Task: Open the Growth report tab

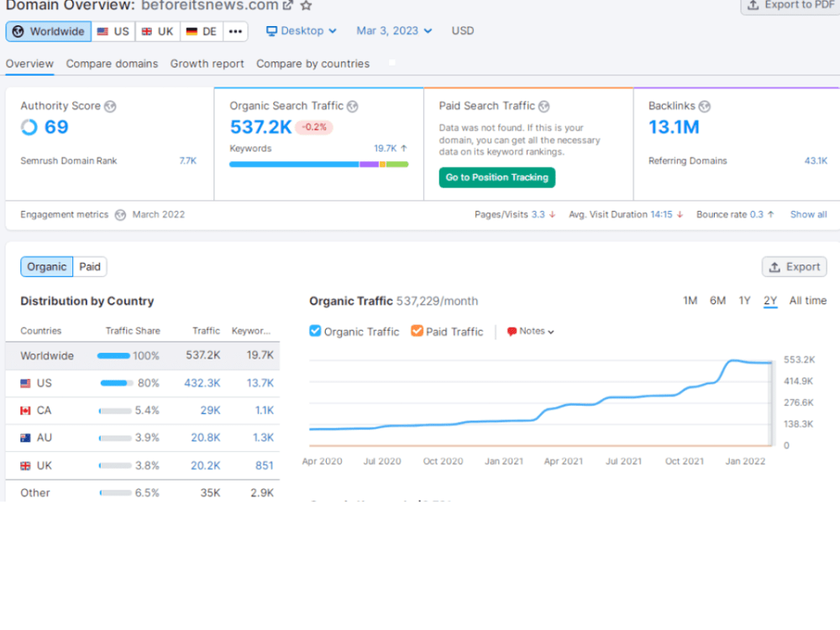Action: point(207,64)
